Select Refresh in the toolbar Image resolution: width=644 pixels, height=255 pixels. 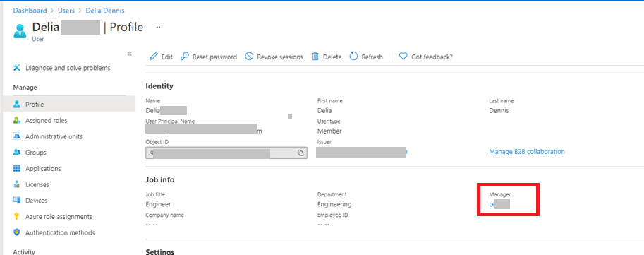[372, 57]
